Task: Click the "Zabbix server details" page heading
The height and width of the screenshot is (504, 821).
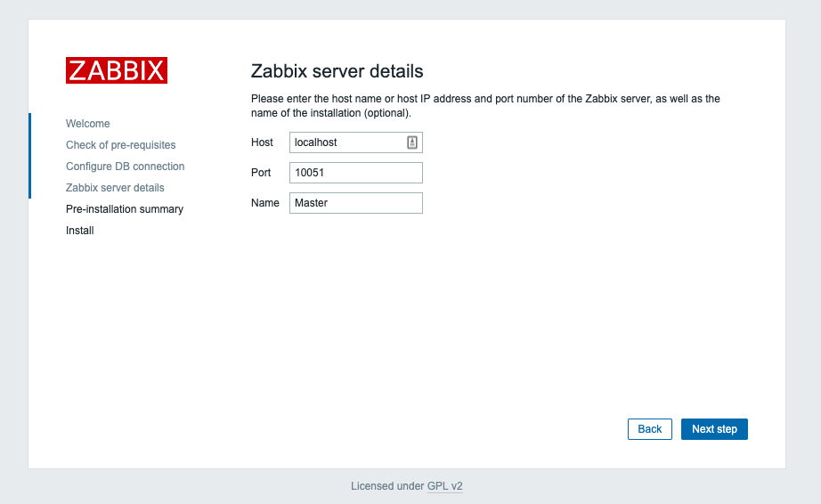Action: [x=337, y=71]
